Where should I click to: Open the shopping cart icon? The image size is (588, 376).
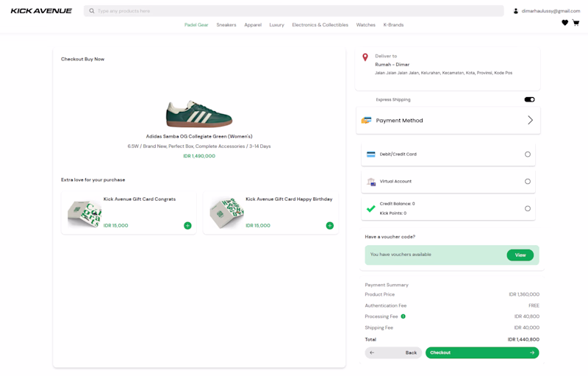tap(576, 23)
